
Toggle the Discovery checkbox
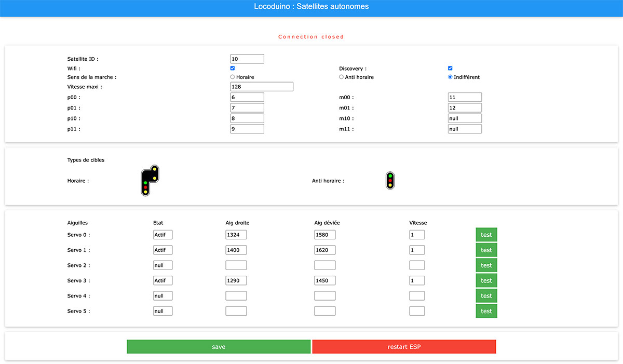[x=450, y=68]
